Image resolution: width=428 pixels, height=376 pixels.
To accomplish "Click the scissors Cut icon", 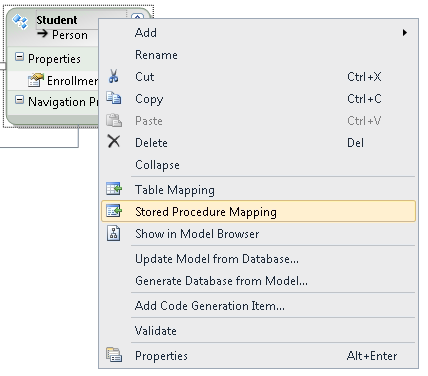I will [x=114, y=76].
